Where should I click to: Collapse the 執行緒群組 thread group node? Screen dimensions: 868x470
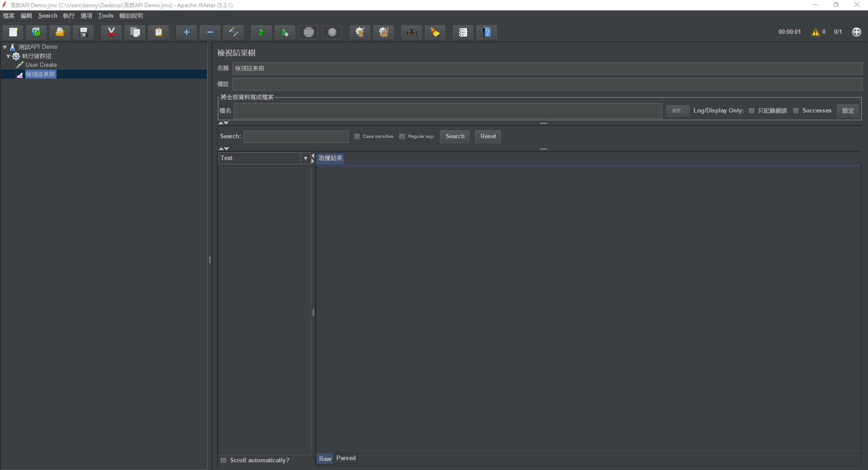pyautogui.click(x=9, y=56)
